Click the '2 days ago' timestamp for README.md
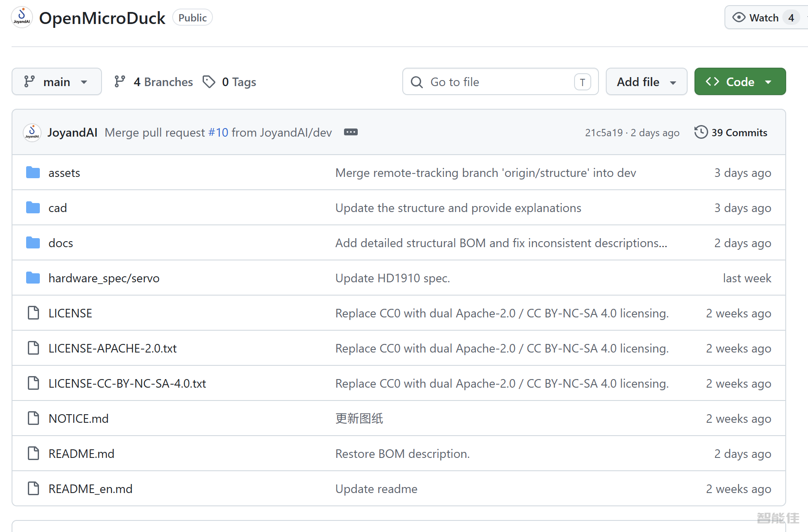808x532 pixels. pos(743,454)
